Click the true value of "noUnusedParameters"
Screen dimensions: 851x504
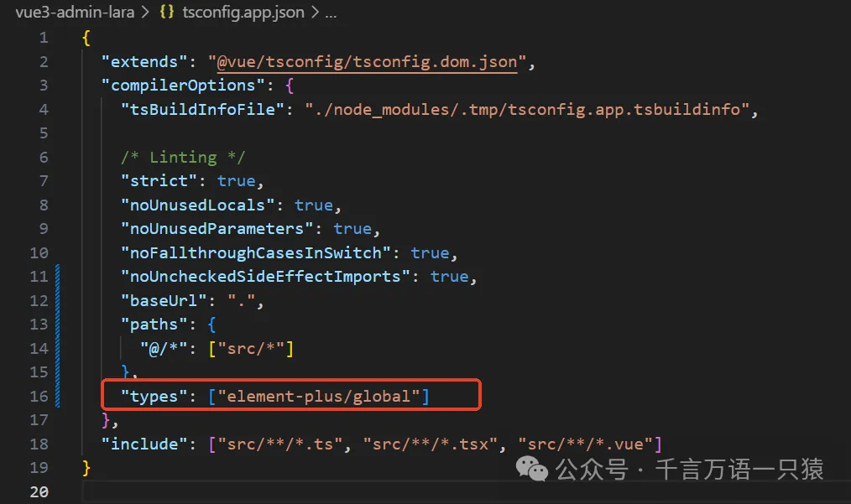(x=352, y=229)
